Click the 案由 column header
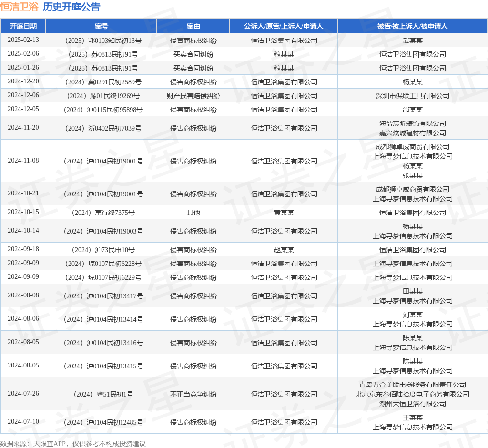Viewport: 488px width, 448px height. pyautogui.click(x=193, y=26)
